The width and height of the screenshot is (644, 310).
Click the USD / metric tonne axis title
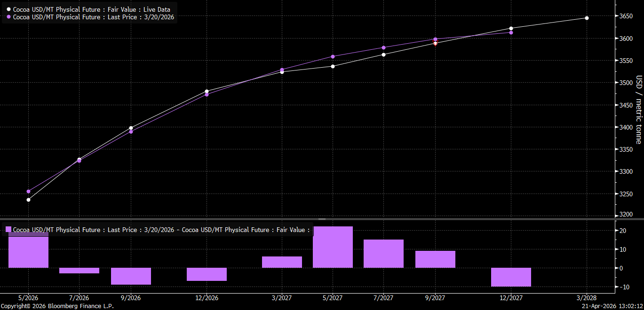(638, 109)
